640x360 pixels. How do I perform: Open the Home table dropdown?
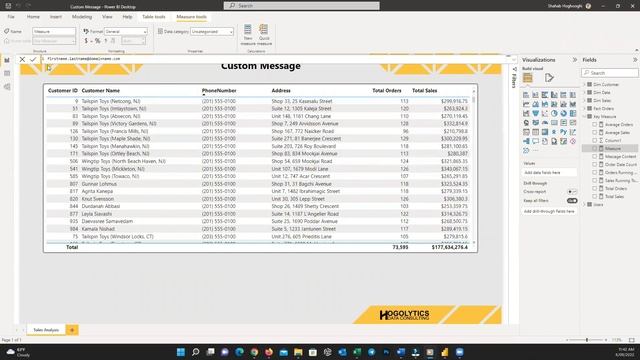point(54,41)
